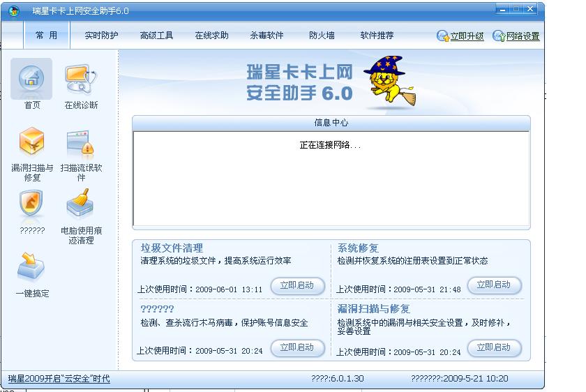Viewport: 586px width, 392px height.
Task: Open the 在线求助 tab
Action: pyautogui.click(x=211, y=36)
